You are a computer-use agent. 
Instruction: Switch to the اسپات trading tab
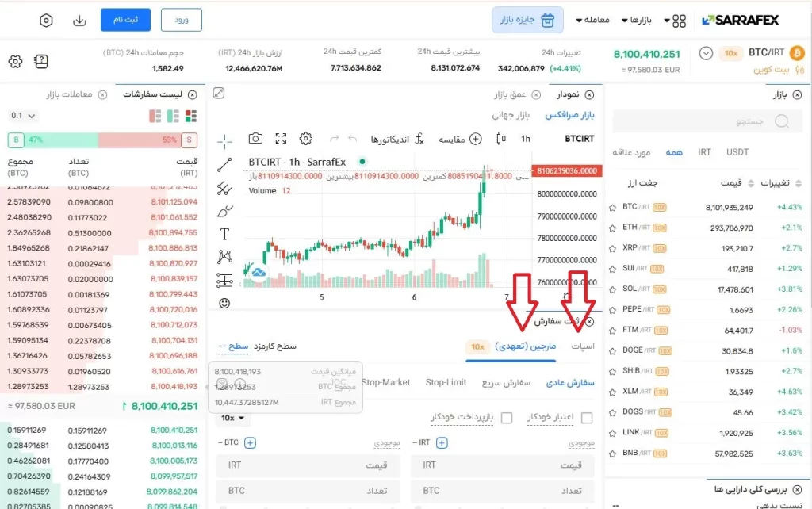[x=583, y=346]
